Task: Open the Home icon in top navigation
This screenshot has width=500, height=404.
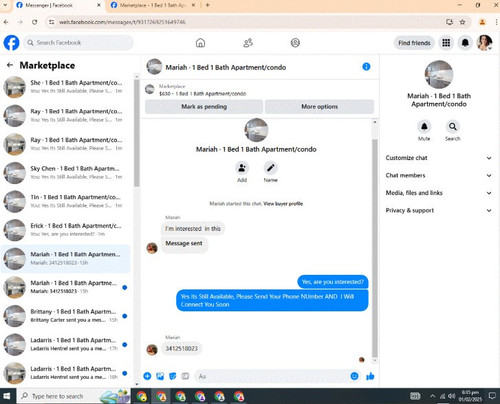Action: (x=200, y=43)
